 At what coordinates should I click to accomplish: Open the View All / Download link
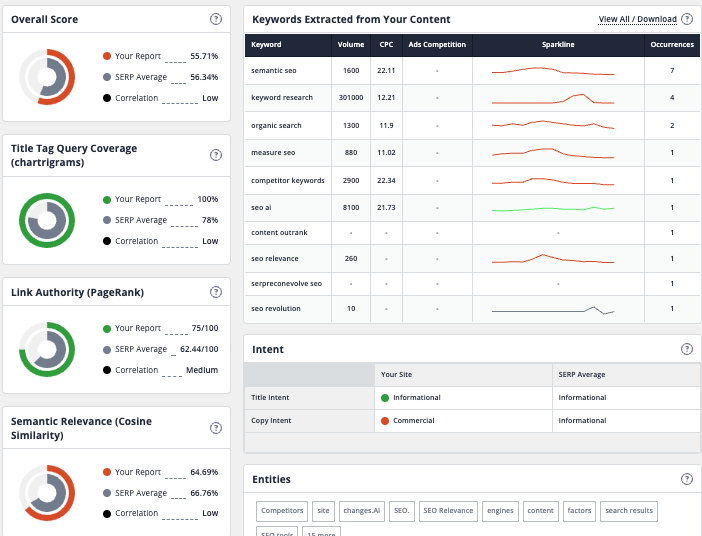click(637, 20)
